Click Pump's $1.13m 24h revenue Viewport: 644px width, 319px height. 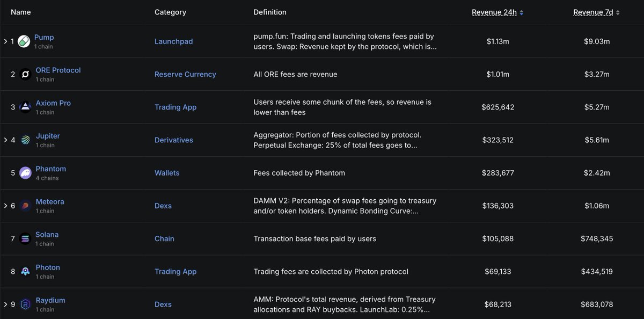point(497,41)
